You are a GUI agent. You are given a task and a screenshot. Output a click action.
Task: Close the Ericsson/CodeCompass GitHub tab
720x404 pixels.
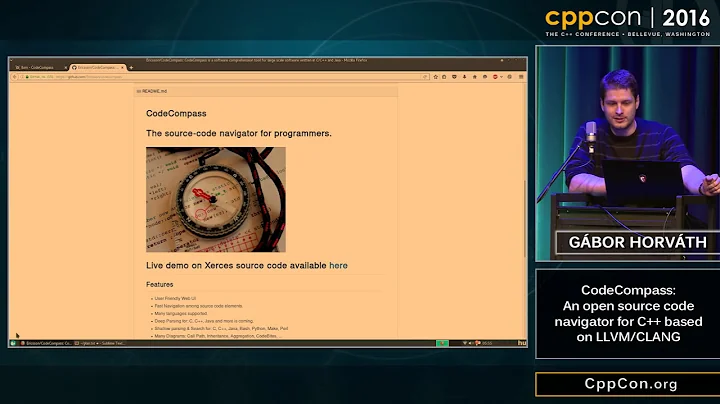[x=123, y=67]
